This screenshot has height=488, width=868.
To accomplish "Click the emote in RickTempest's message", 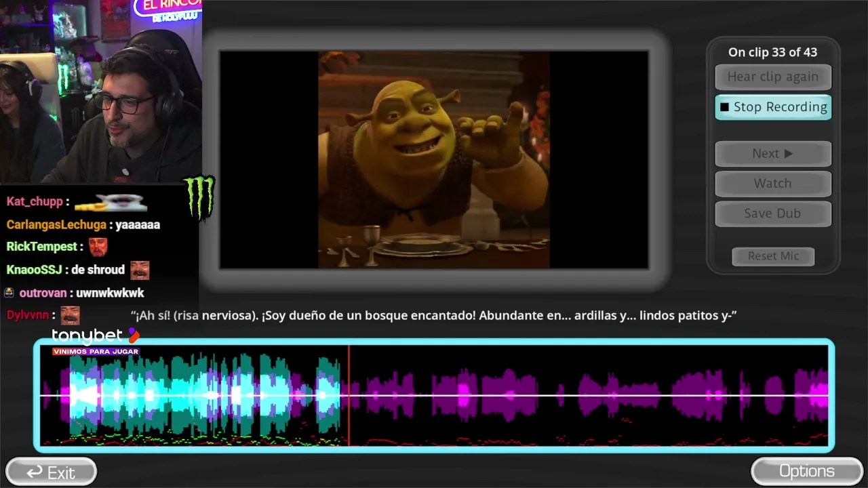I will tap(98, 247).
